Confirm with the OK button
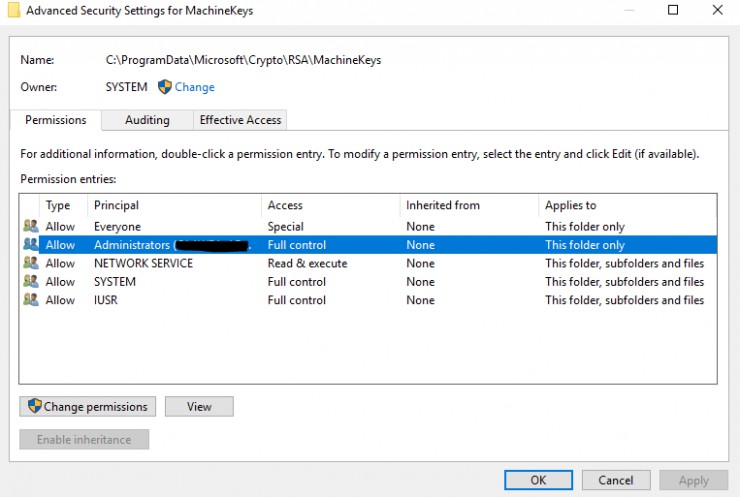740x497 pixels. [x=538, y=480]
